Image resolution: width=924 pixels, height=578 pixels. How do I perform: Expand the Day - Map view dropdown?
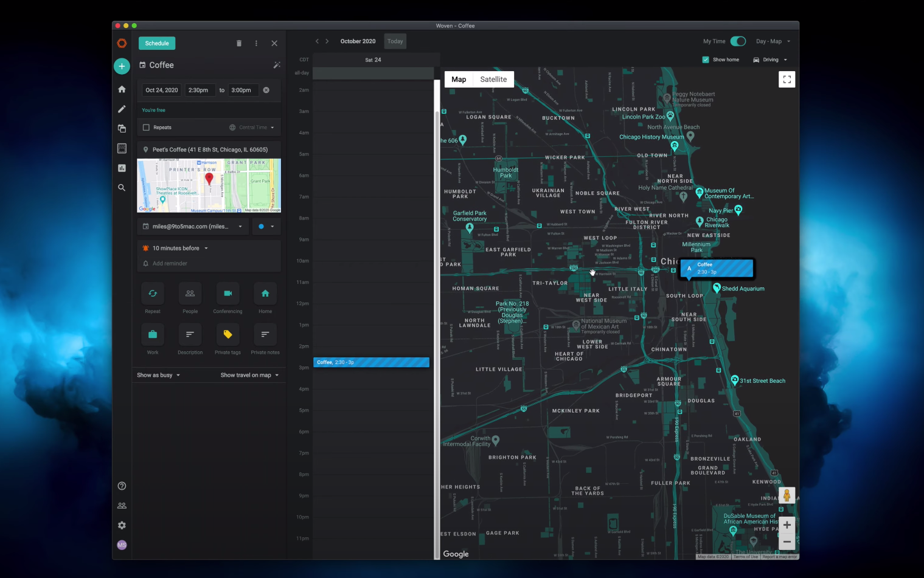point(773,41)
